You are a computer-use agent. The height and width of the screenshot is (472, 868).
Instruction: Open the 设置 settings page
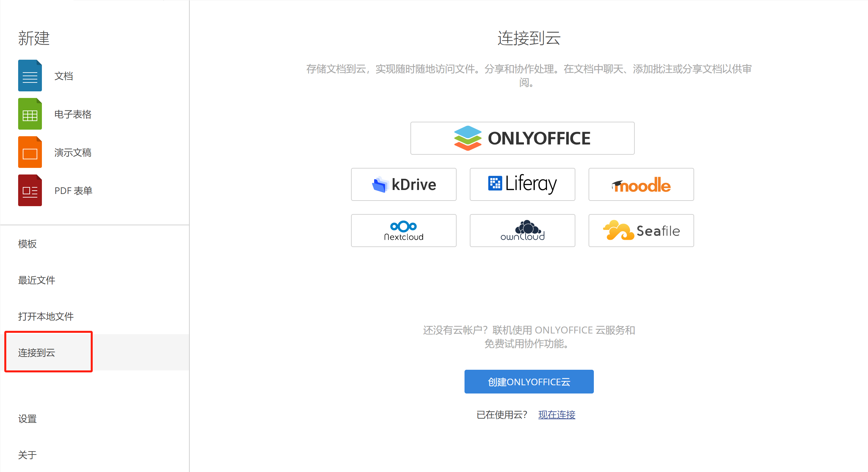coord(27,419)
